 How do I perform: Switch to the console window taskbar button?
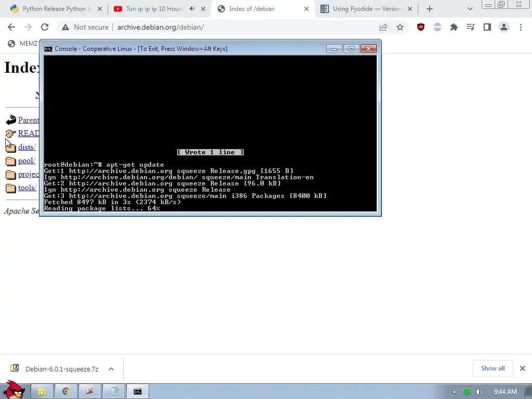[x=137, y=392]
